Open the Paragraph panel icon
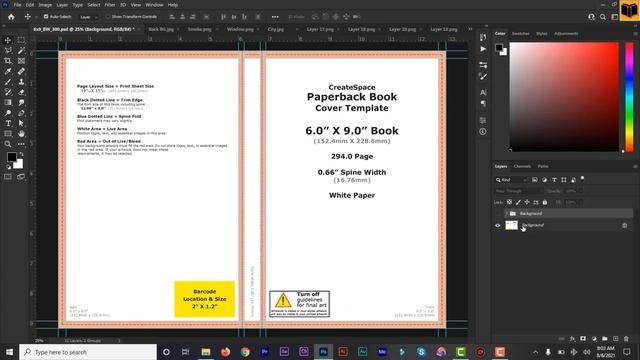Viewport: 640px width, 360px height. [x=483, y=104]
